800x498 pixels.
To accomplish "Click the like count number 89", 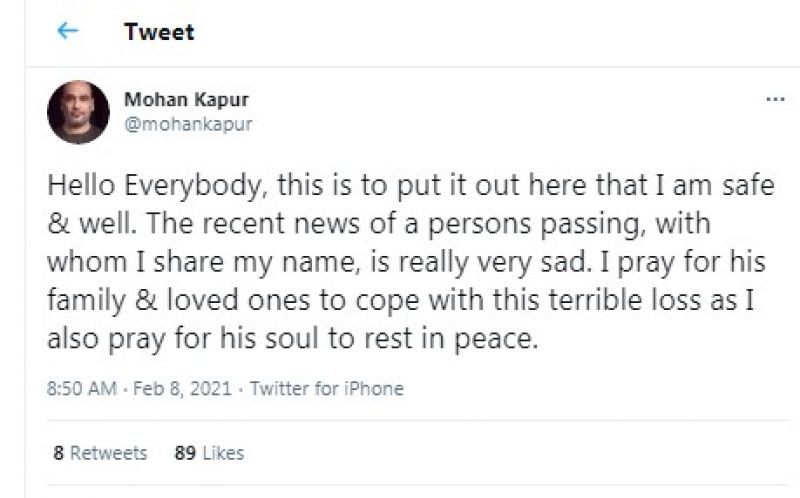I will click(x=184, y=453).
